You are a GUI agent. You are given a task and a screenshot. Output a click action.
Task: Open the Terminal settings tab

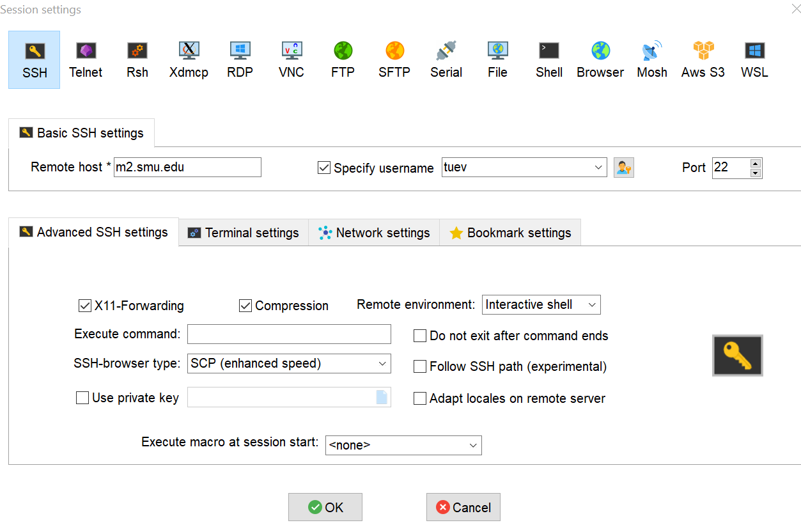(x=244, y=233)
